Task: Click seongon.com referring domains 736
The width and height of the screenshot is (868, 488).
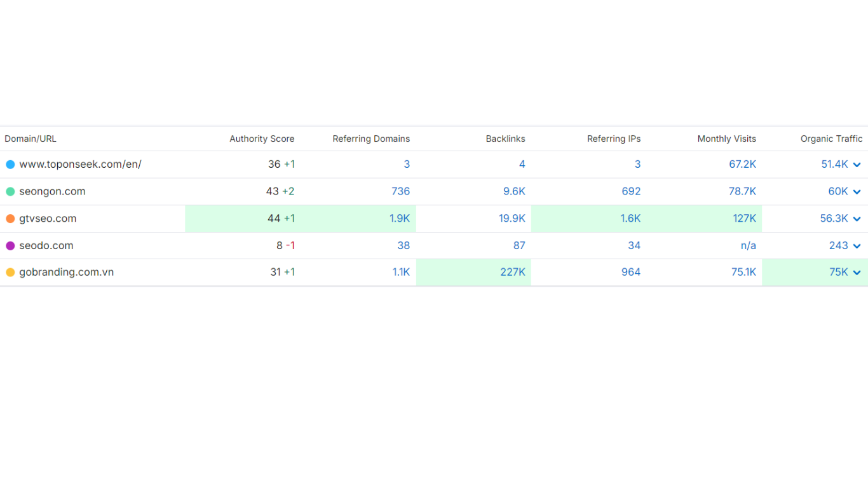Action: (400, 191)
